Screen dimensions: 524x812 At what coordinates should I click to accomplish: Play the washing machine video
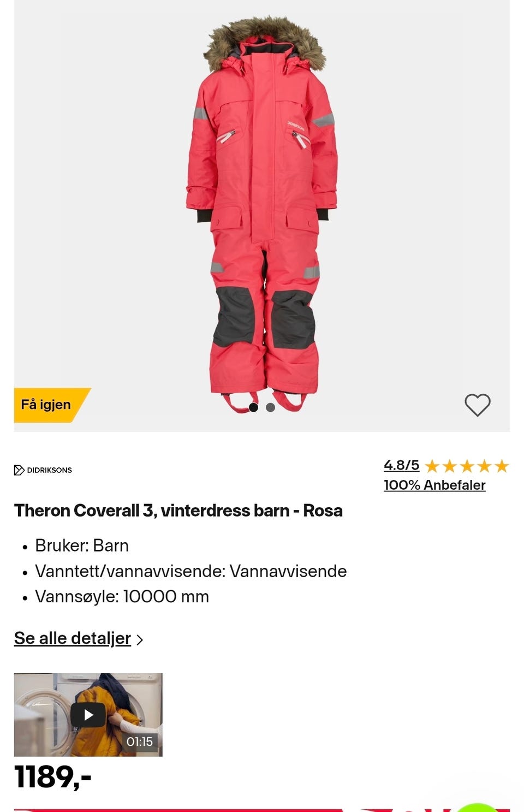click(x=88, y=715)
